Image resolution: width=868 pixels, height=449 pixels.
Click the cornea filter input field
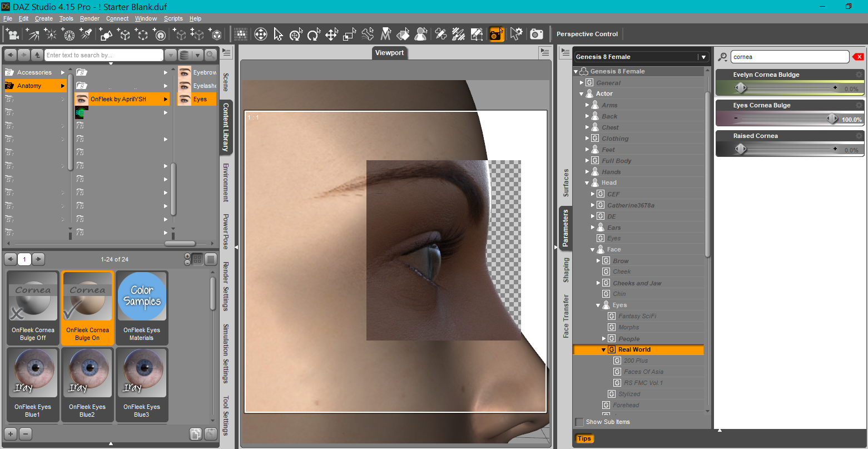coord(790,57)
